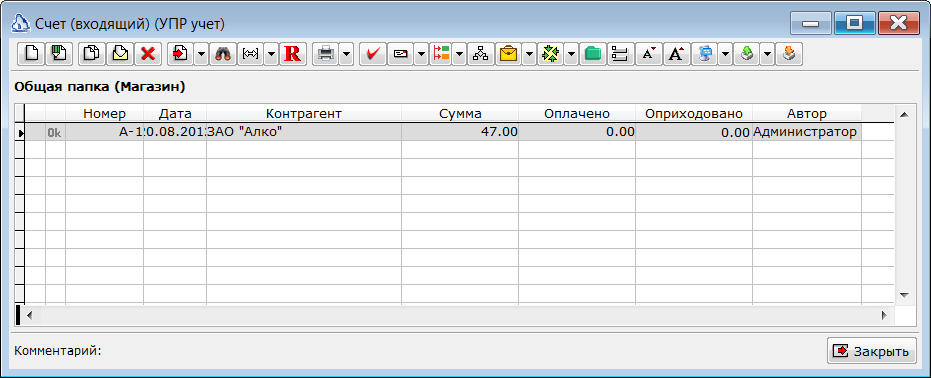Click the small card icon

pyautogui.click(x=401, y=54)
